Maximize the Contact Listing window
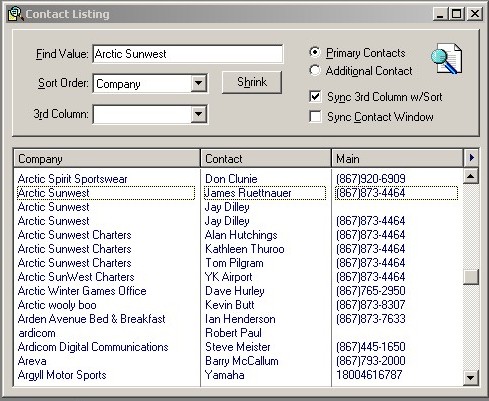Screen dimensions: 489x401 pos(457,14)
